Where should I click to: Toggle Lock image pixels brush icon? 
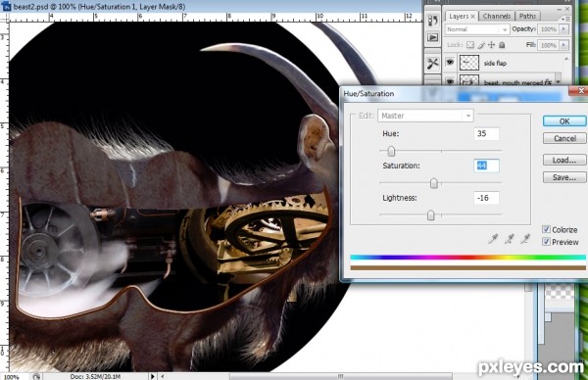(x=481, y=45)
